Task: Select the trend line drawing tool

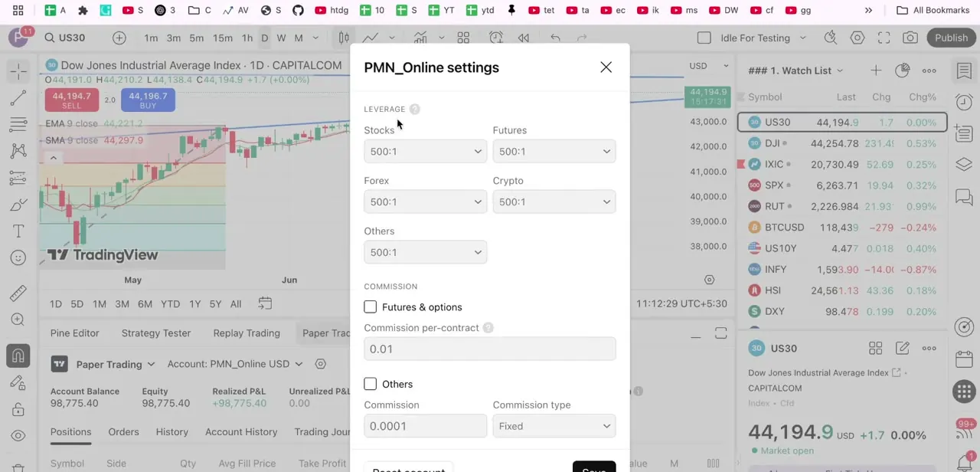Action: 18,98
